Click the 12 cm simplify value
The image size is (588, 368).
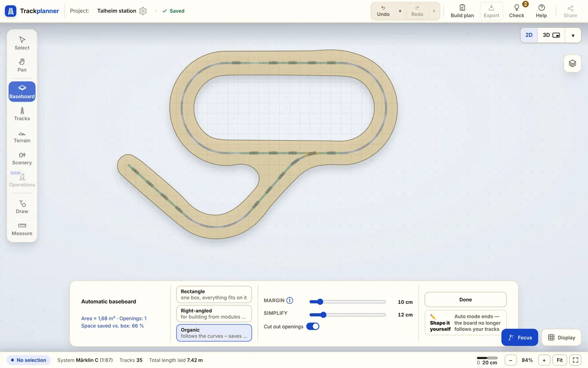tap(405, 315)
